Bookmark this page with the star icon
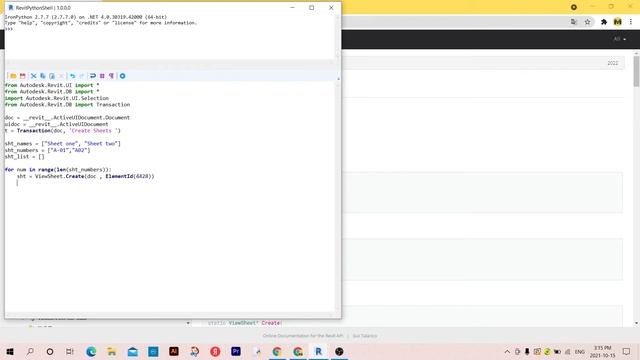Image resolution: width=640 pixels, height=360 pixels. (x=587, y=22)
